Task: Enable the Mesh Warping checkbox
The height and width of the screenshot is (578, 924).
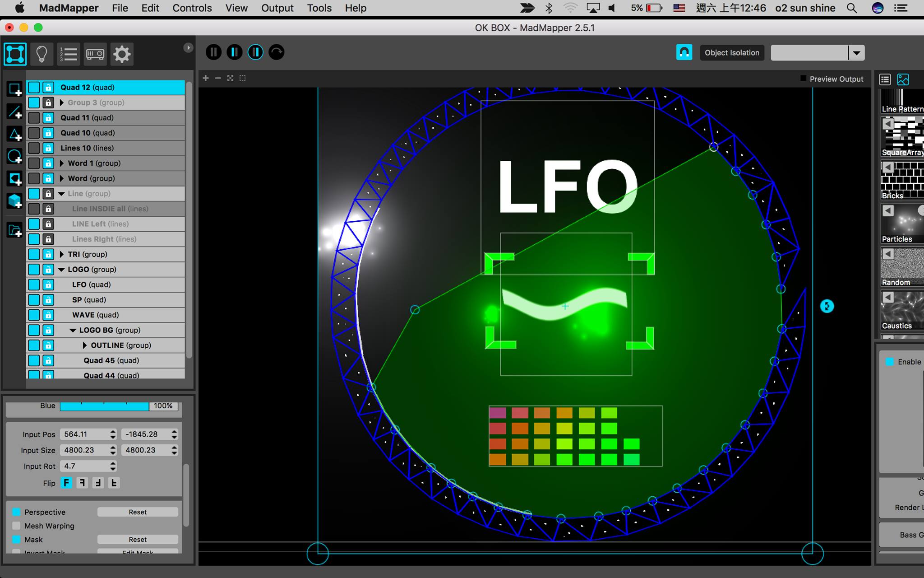Action: (x=16, y=526)
